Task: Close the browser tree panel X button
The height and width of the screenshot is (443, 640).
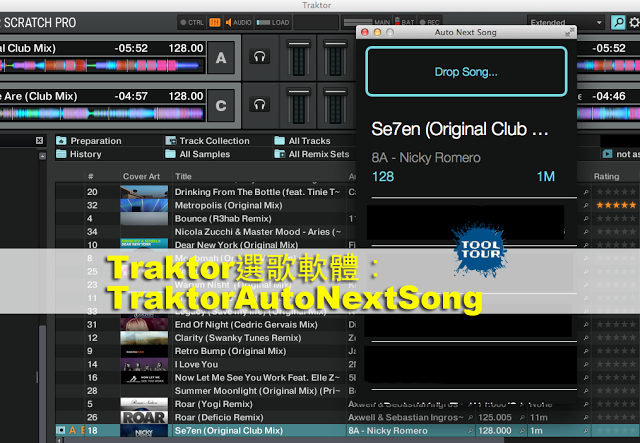Action: [39, 140]
